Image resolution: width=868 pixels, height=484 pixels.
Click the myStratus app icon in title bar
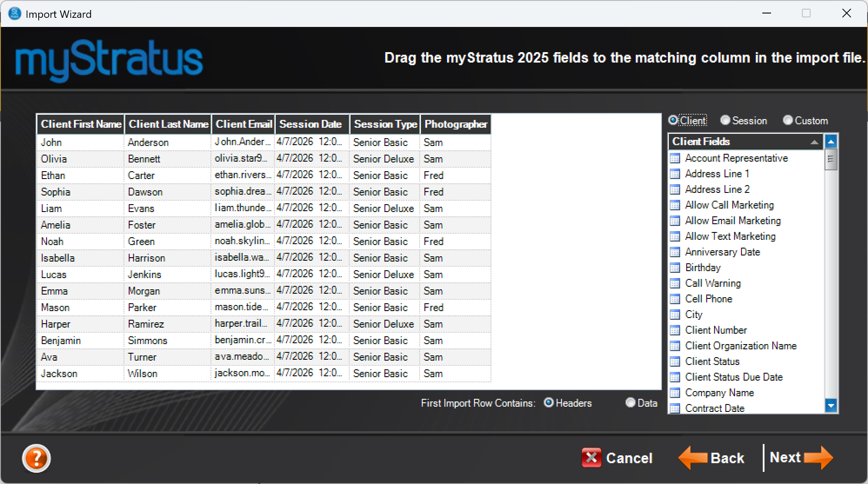click(14, 13)
